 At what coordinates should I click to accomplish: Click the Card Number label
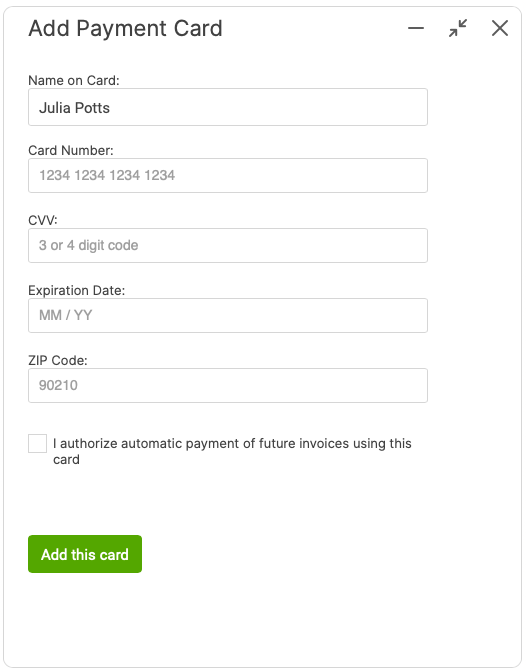click(x=71, y=150)
